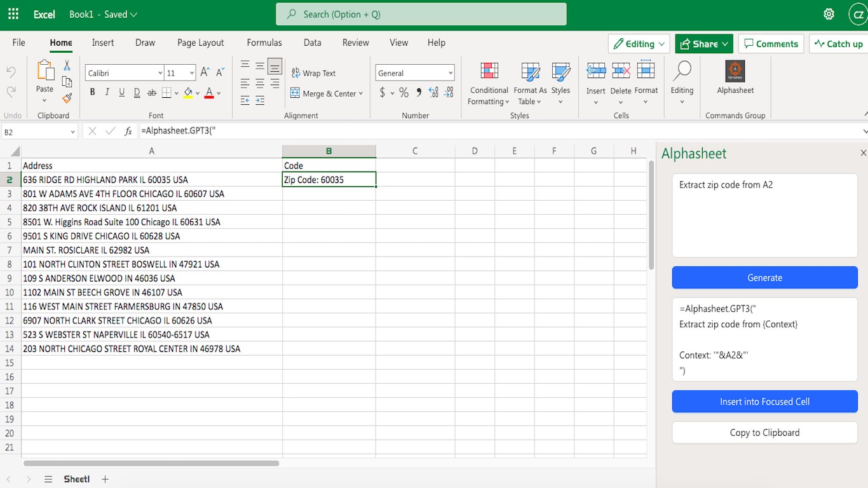Open the Comments pane
868x488 pixels.
pos(771,44)
